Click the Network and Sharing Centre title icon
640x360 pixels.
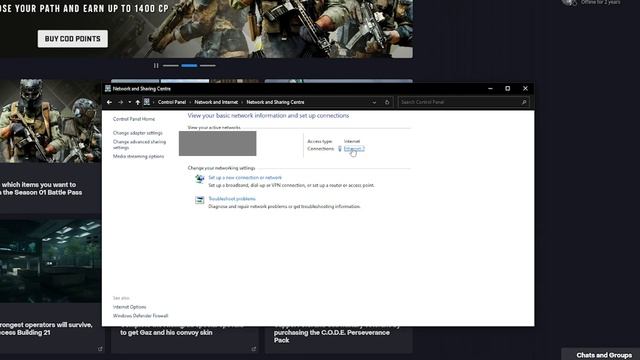pos(108,88)
